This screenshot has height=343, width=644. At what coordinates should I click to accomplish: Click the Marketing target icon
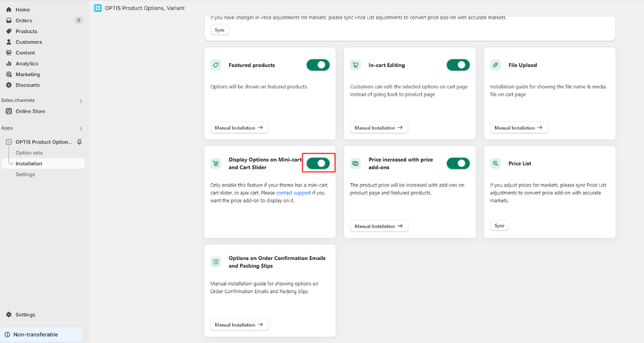pos(9,74)
